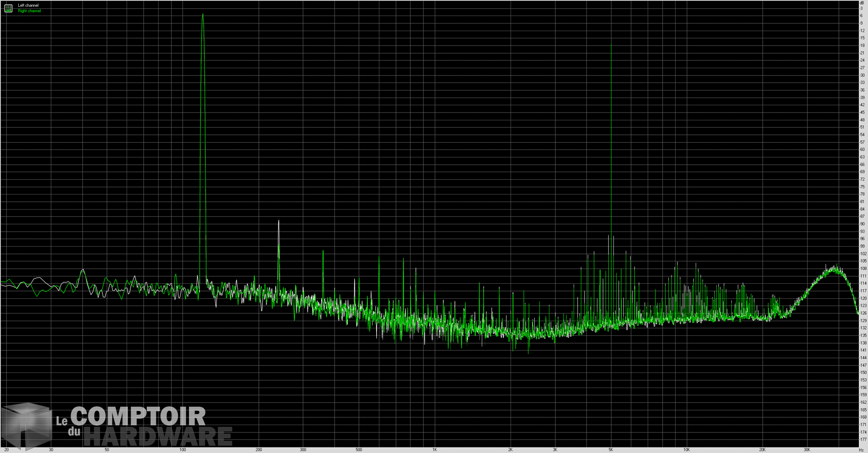Click the spectrum graph icon in legend
868x453 pixels.
(8, 8)
